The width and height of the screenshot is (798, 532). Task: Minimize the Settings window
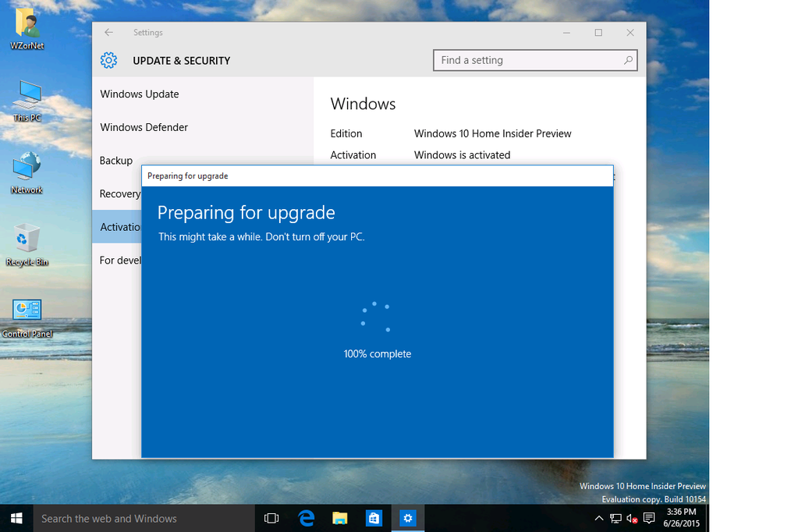click(566, 32)
